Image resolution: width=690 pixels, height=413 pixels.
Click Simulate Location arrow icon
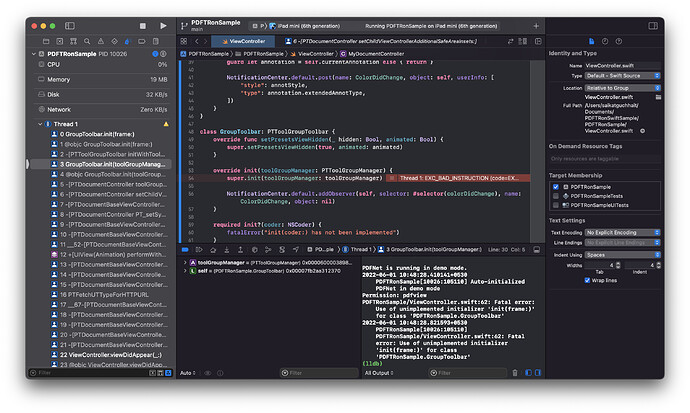[296, 249]
